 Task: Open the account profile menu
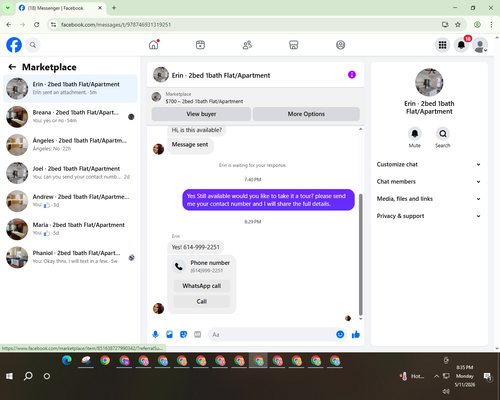[x=480, y=45]
